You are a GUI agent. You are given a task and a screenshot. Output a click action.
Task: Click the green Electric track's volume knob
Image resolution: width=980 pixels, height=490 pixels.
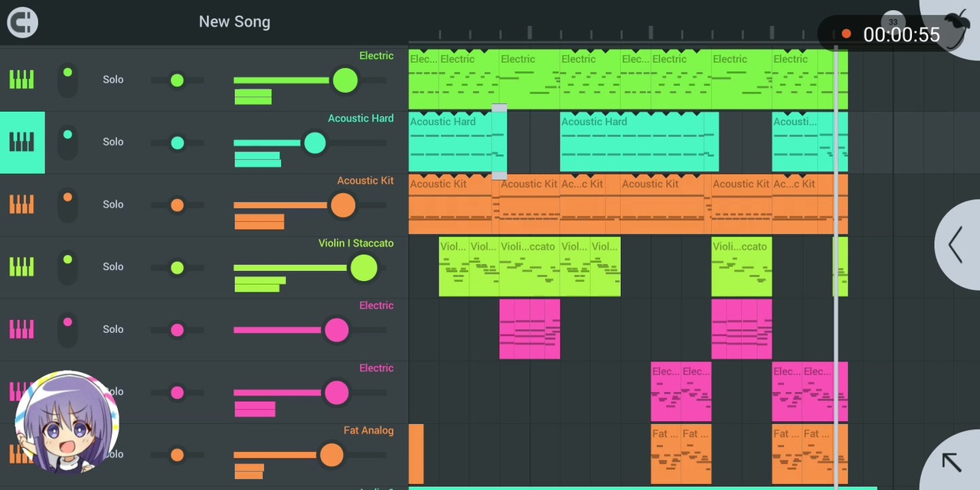click(345, 80)
